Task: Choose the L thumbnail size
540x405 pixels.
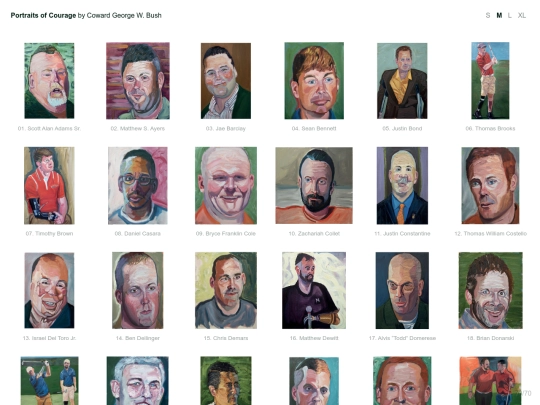Action: (x=510, y=15)
